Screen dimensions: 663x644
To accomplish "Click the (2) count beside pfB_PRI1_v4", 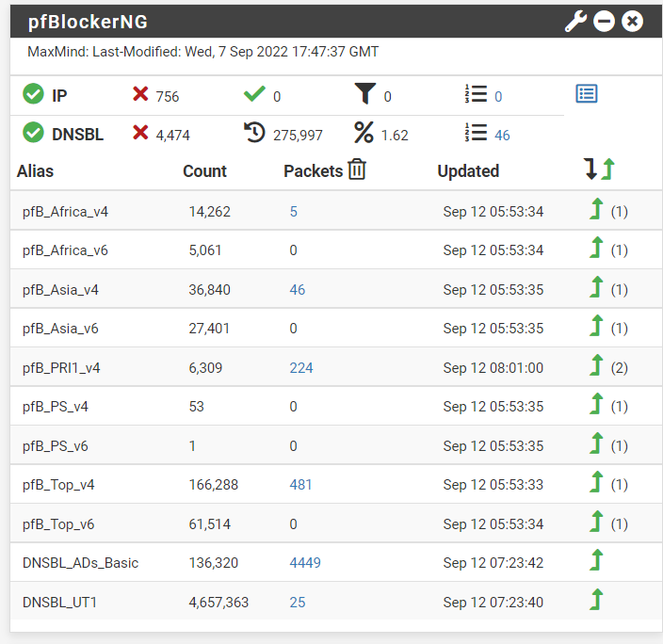I will (619, 368).
